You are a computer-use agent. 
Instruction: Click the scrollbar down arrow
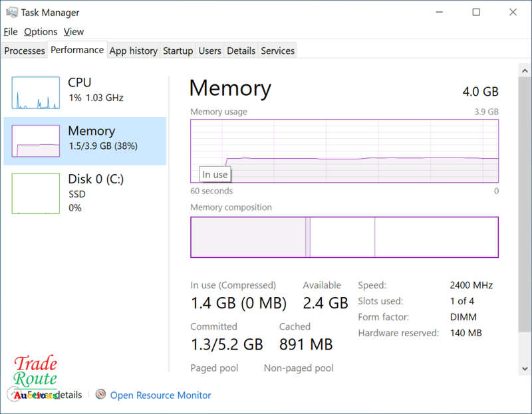tap(525, 369)
